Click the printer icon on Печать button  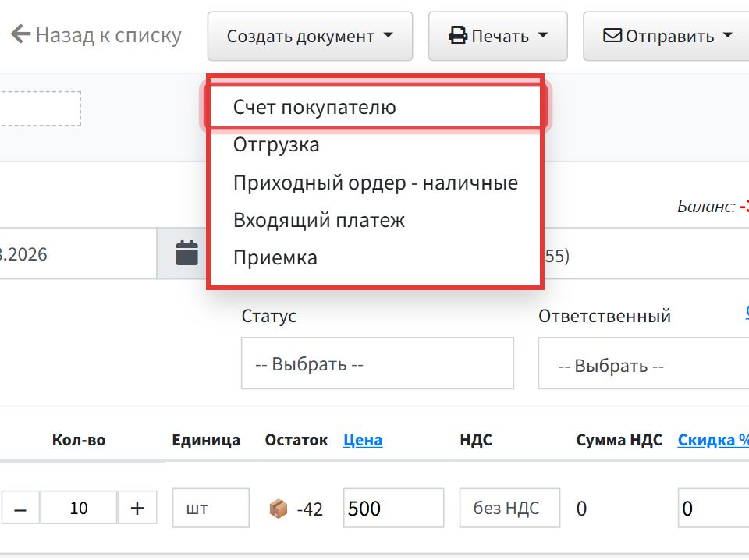(458, 37)
